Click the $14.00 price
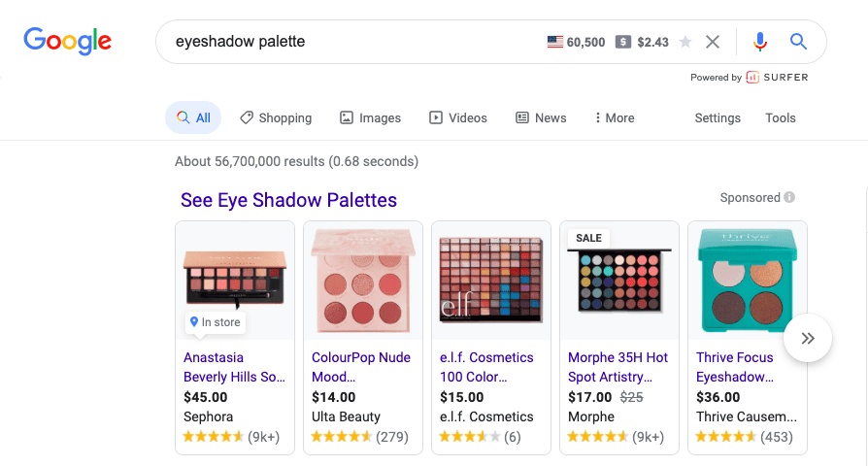The height and width of the screenshot is (466, 868). [334, 397]
